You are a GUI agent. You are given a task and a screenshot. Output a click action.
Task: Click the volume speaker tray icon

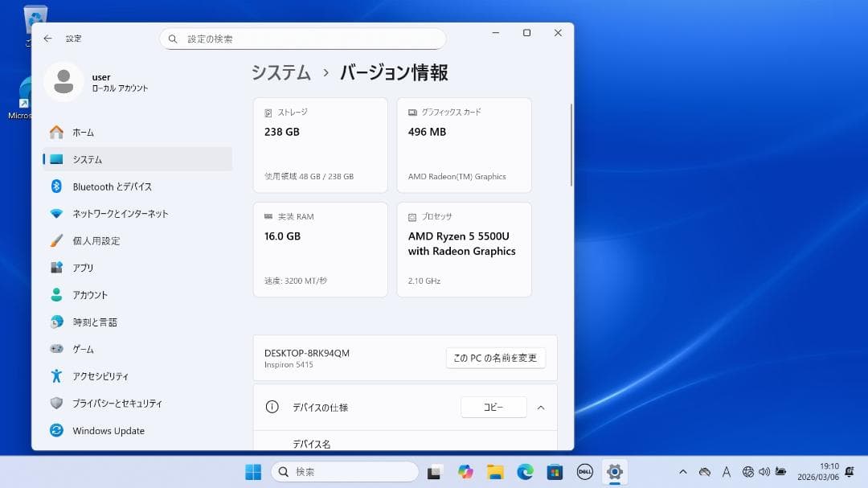pos(764,472)
